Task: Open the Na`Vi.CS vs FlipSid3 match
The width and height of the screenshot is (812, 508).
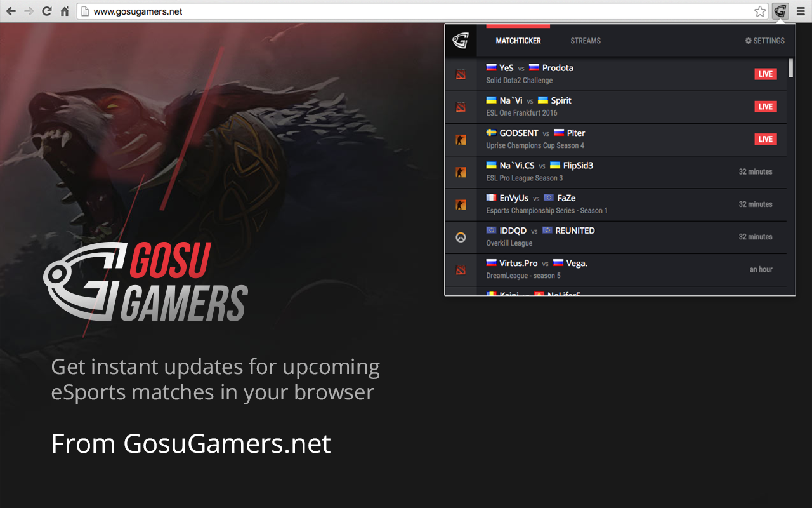Action: (x=616, y=172)
